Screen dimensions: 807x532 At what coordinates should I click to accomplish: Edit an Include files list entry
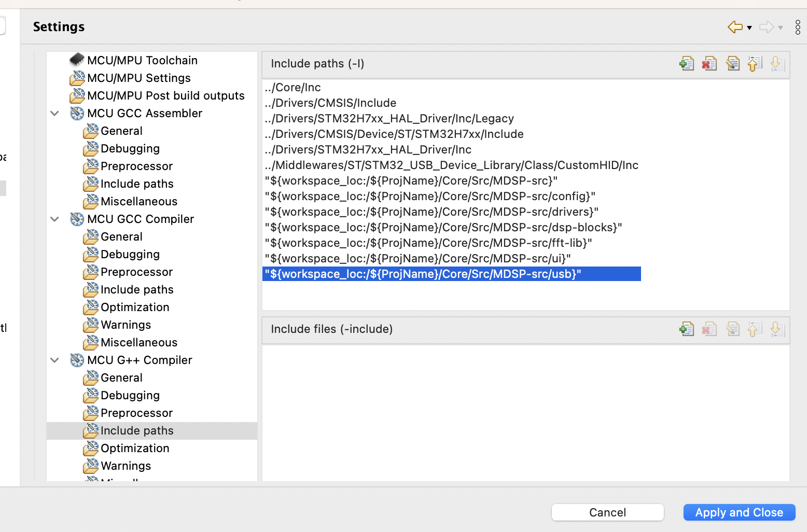click(x=732, y=329)
